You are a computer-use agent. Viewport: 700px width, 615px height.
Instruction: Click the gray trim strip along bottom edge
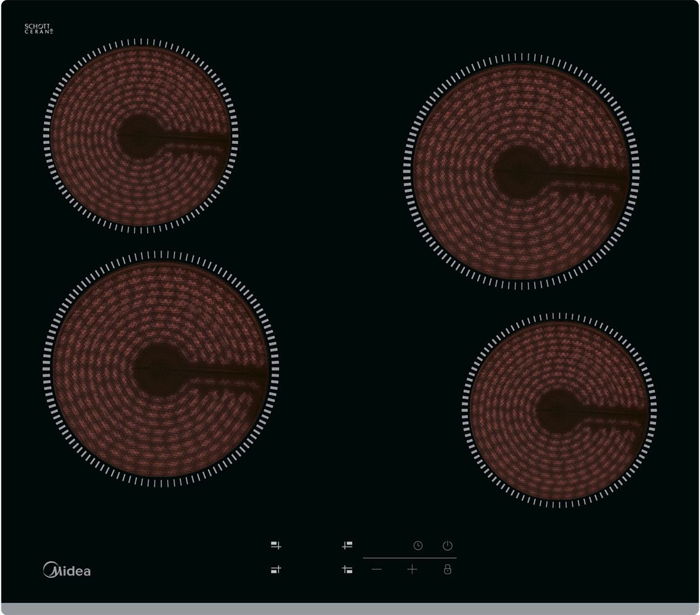(x=350, y=608)
